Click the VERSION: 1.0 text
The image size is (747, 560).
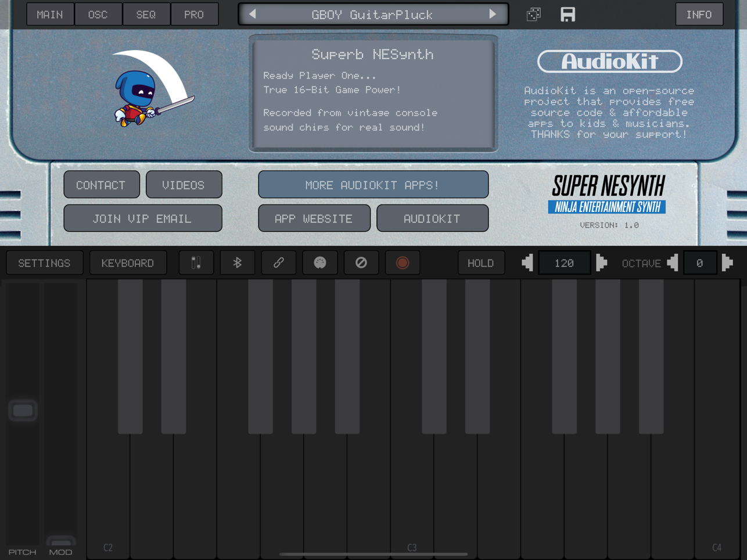pyautogui.click(x=609, y=225)
